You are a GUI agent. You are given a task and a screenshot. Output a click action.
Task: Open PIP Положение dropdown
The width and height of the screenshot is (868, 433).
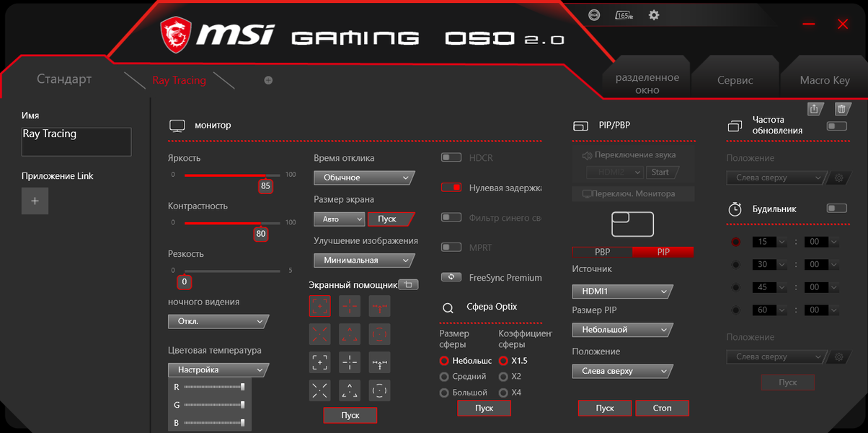[622, 371]
